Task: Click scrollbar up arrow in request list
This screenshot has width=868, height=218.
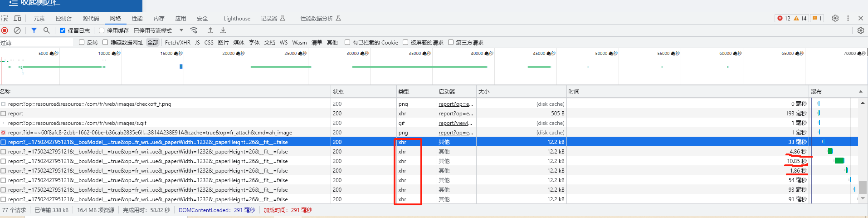Action: tap(863, 103)
